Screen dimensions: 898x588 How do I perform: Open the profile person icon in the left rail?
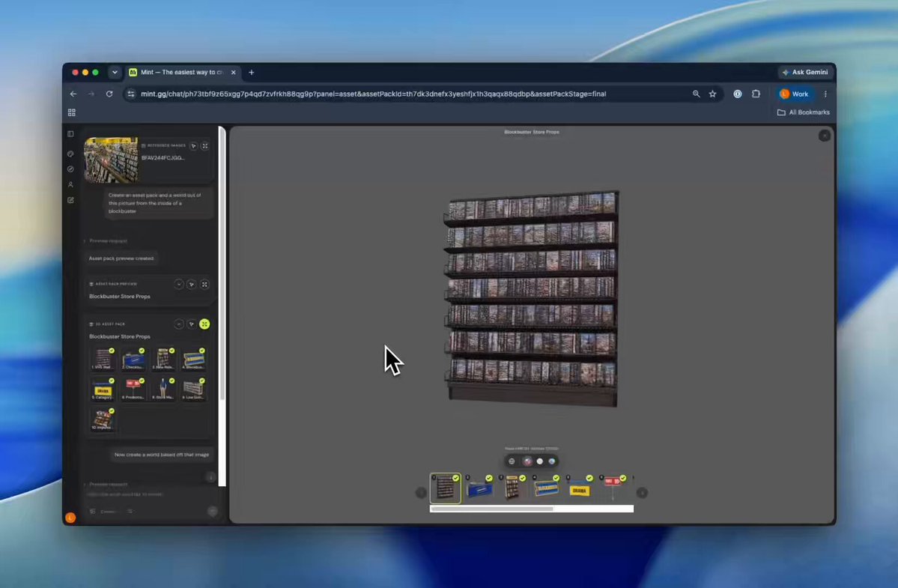(x=70, y=185)
